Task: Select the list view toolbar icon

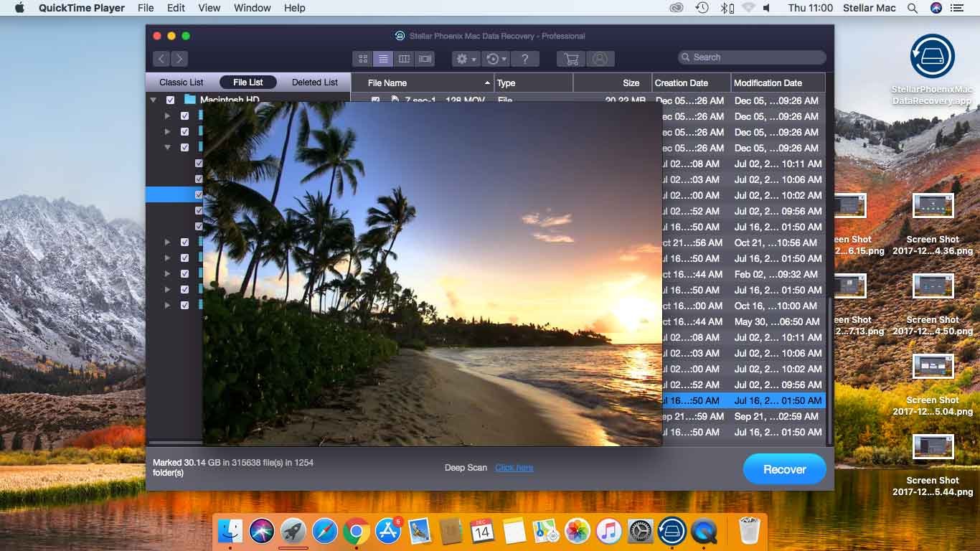Action: coord(383,59)
